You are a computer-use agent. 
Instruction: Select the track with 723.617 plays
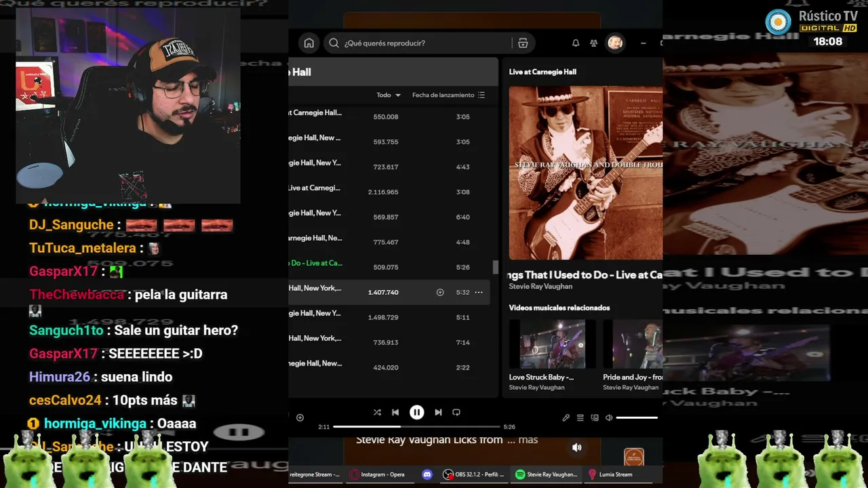[389, 167]
